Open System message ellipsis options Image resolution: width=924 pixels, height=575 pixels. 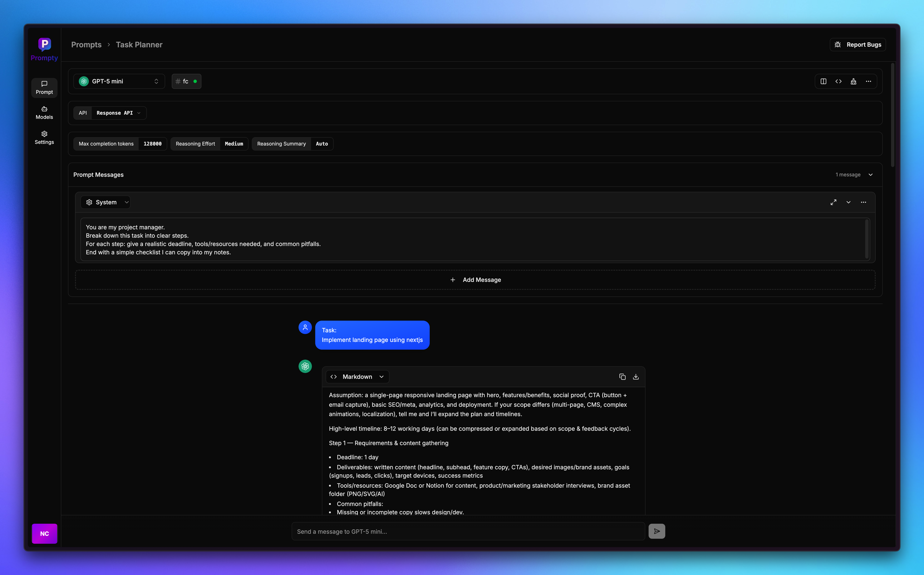point(864,202)
